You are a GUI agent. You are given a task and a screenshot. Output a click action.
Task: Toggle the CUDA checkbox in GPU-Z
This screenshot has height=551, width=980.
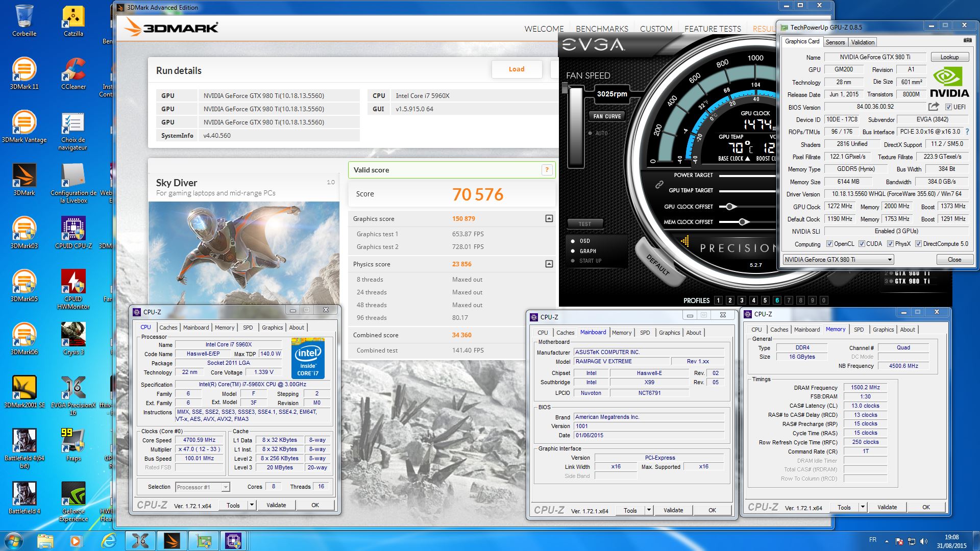(862, 244)
